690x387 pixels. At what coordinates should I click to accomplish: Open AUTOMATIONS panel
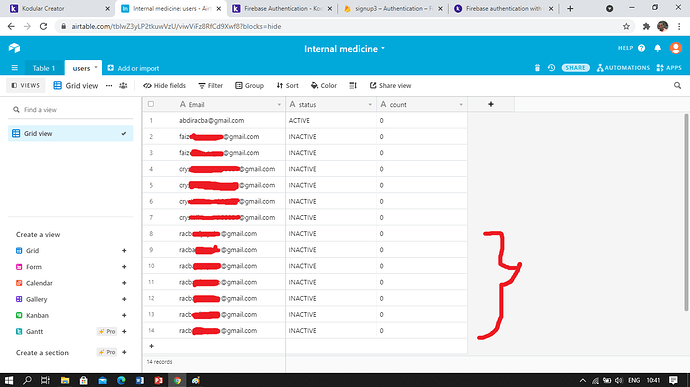623,68
